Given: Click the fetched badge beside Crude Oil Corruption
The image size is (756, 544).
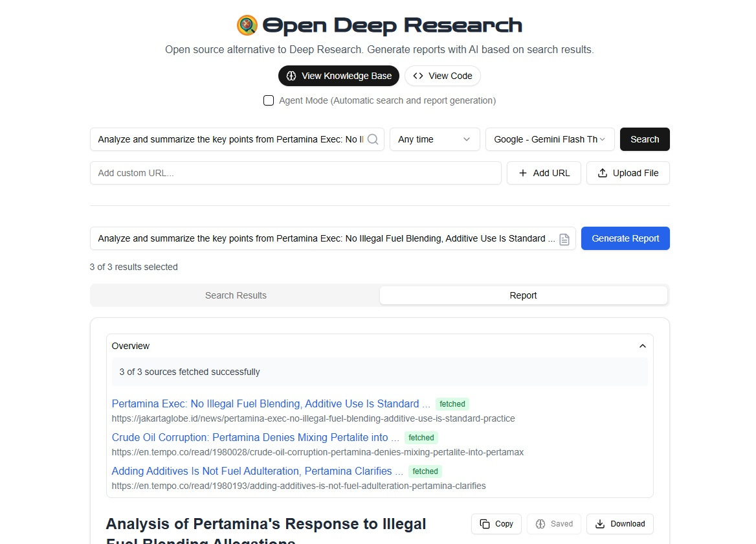Looking at the screenshot, I should [421, 438].
